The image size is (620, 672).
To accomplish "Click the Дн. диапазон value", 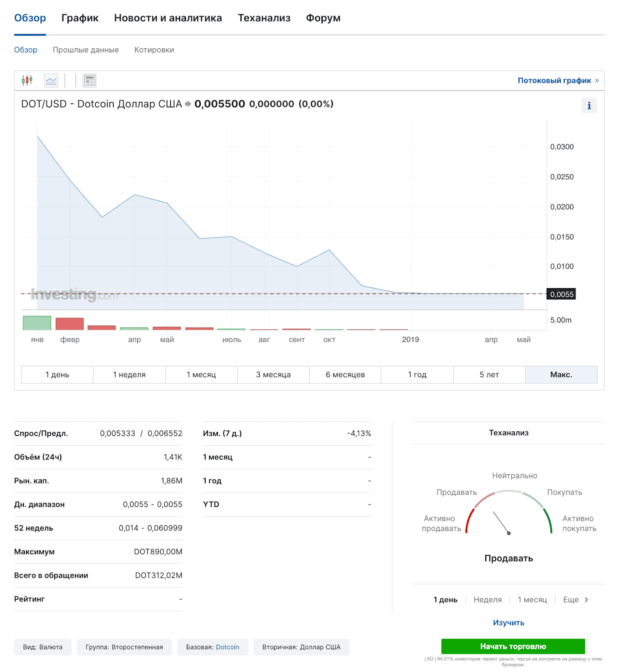I will click(153, 504).
